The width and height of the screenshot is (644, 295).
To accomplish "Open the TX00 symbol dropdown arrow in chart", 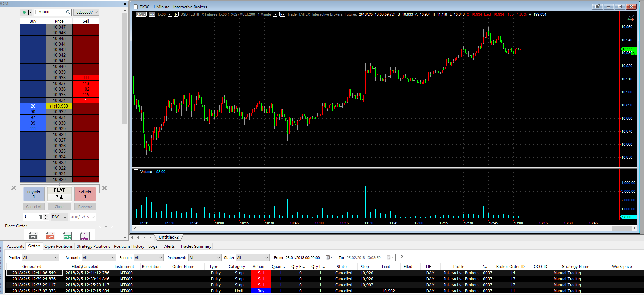I will click(170, 14).
